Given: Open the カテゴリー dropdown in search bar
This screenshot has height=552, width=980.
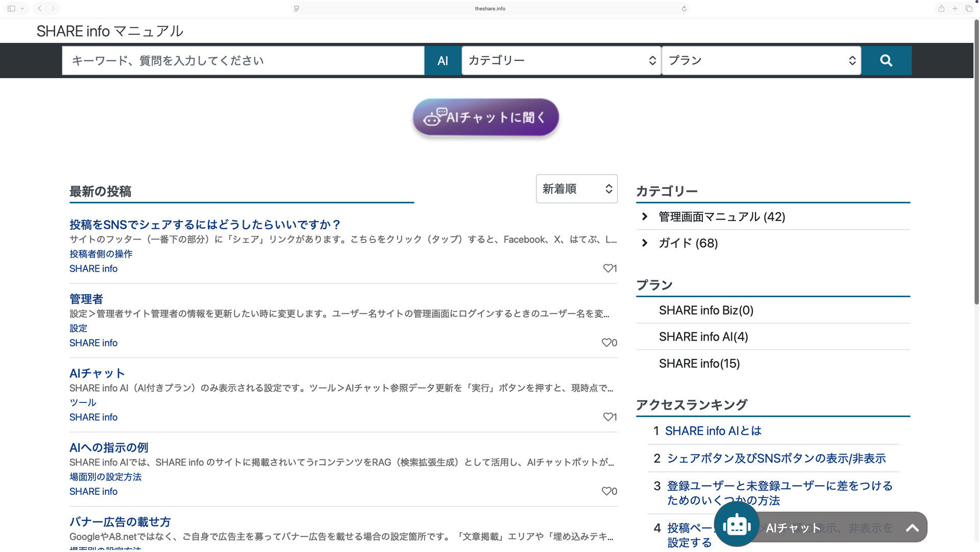Looking at the screenshot, I should click(561, 60).
